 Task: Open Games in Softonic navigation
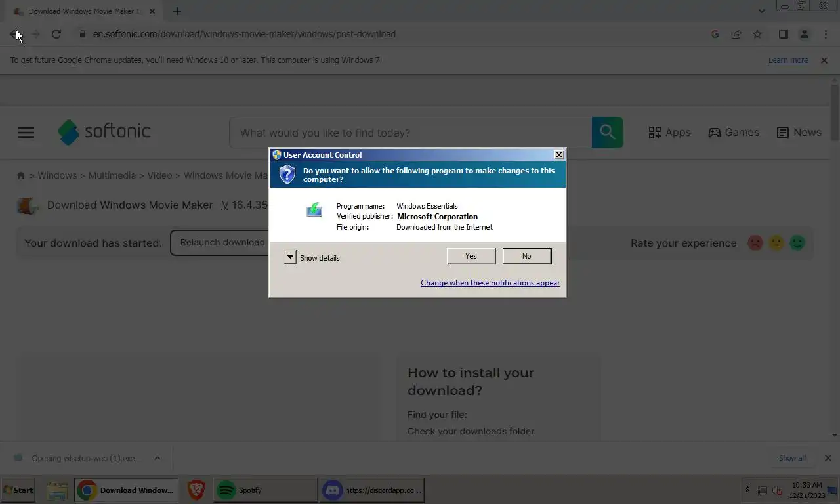click(734, 132)
